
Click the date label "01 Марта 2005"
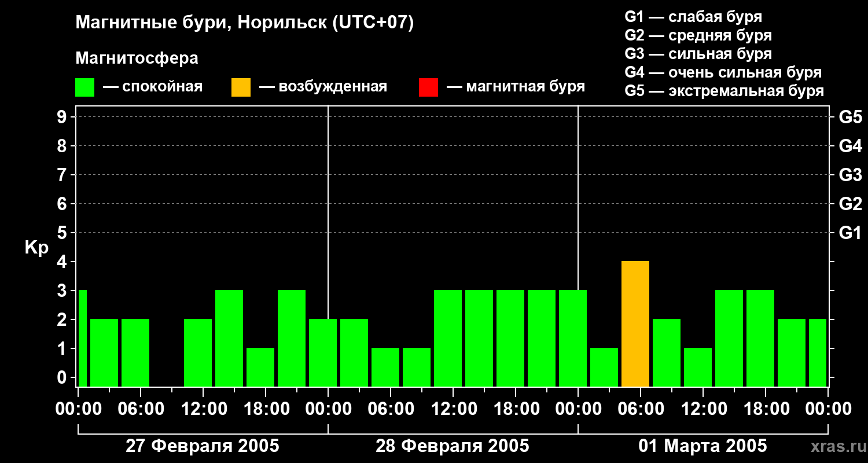pos(703,446)
